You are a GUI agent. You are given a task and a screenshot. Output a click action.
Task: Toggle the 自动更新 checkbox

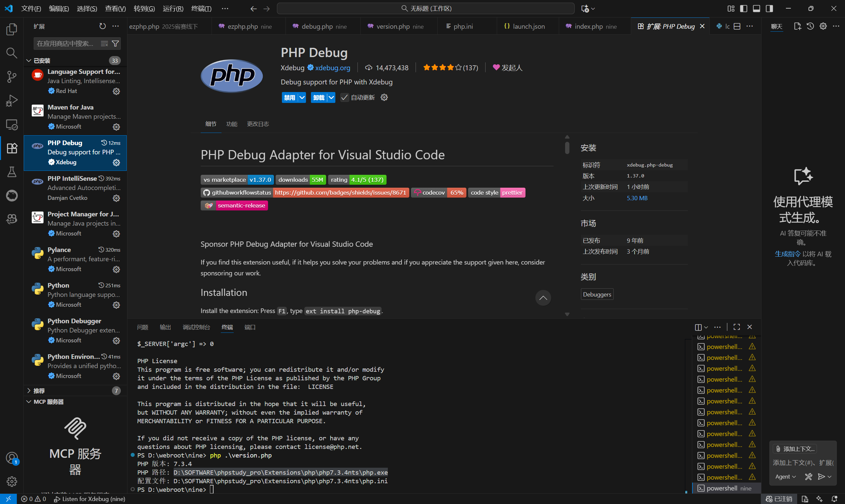pos(344,98)
